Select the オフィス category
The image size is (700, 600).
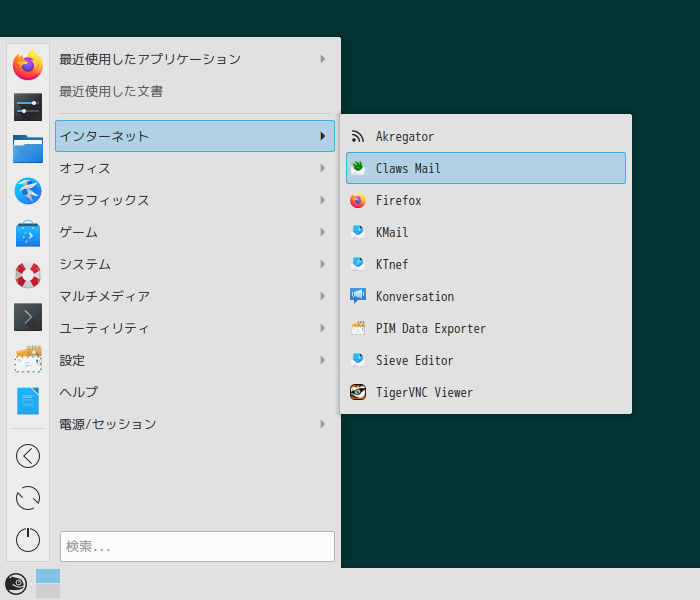pyautogui.click(x=195, y=168)
